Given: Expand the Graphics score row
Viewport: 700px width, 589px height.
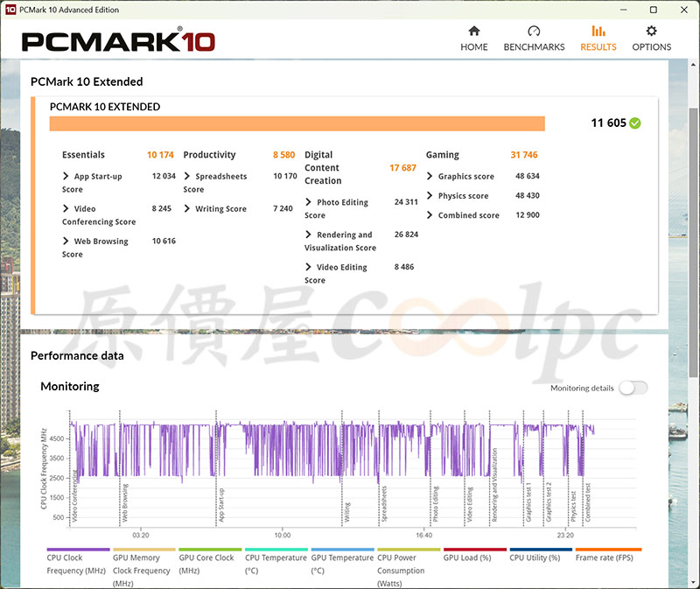Looking at the screenshot, I should coord(430,176).
